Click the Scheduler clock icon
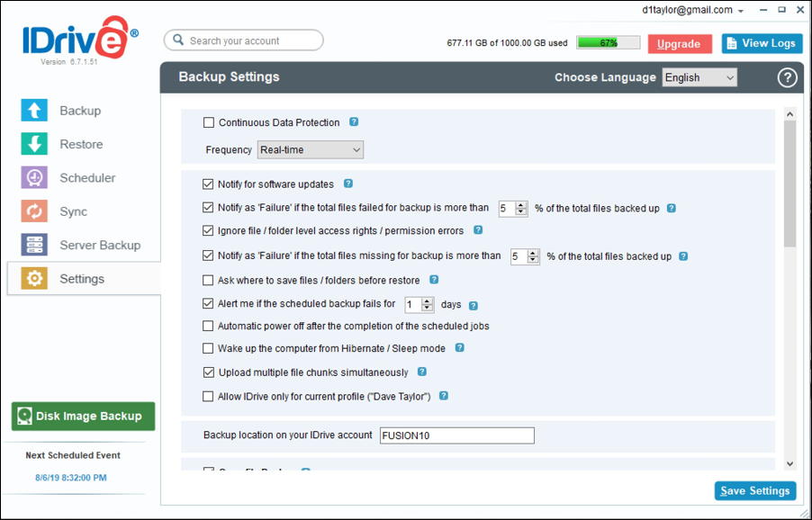812x520 pixels. [34, 177]
